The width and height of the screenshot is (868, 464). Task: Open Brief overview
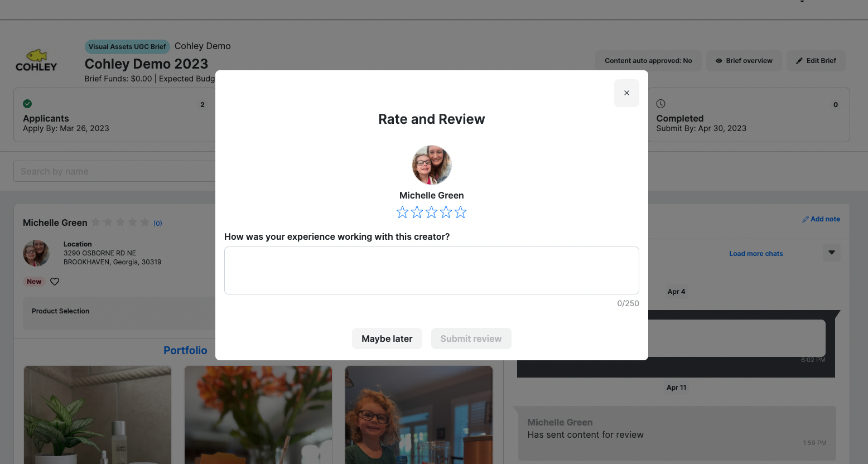[x=744, y=61]
